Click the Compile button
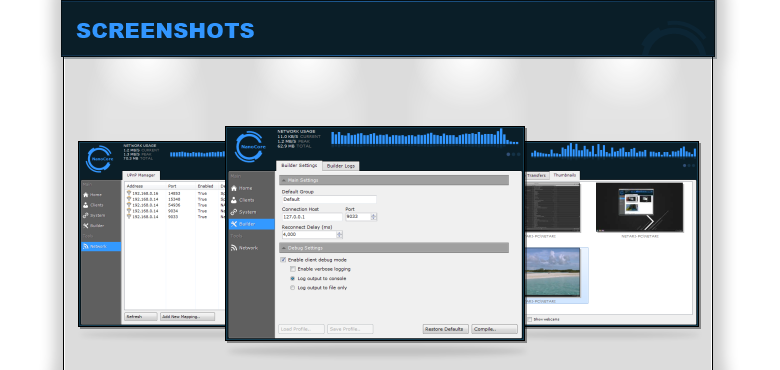This screenshot has width=780, height=370. click(494, 329)
